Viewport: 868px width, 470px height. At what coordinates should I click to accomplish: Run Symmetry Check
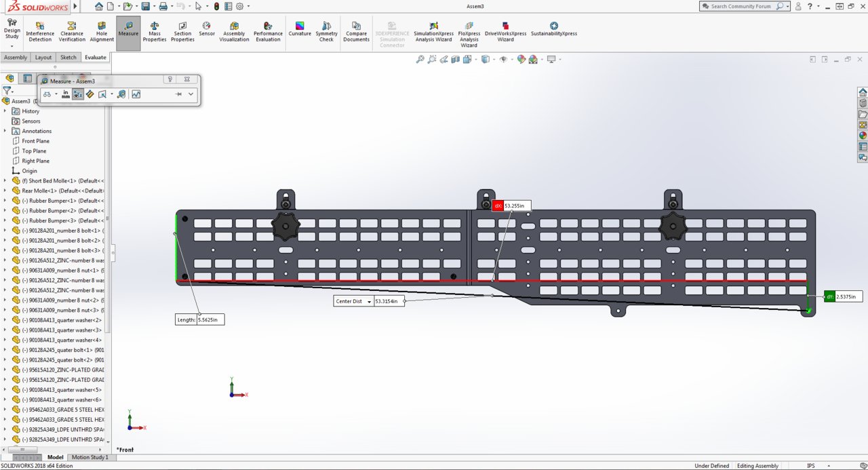[326, 32]
